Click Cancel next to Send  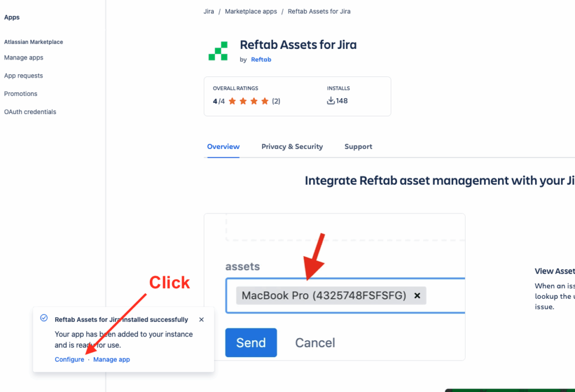click(x=314, y=343)
